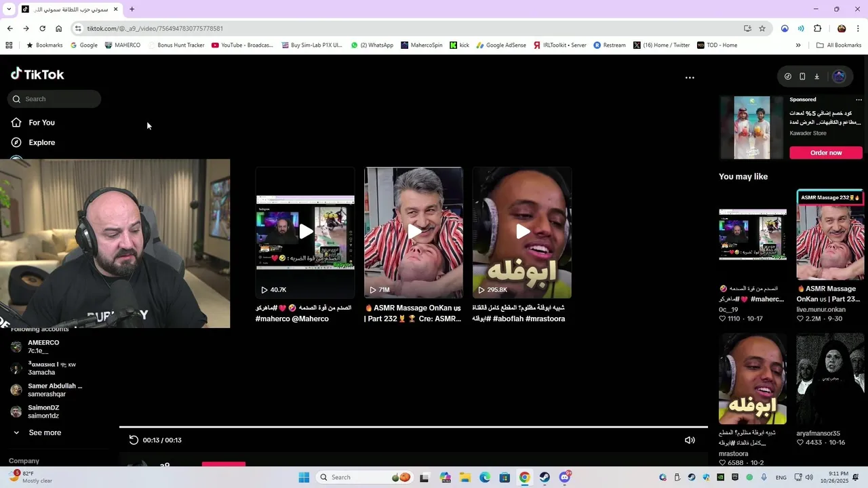Seek on the video progress bar
The image size is (868, 488).
click(x=414, y=427)
